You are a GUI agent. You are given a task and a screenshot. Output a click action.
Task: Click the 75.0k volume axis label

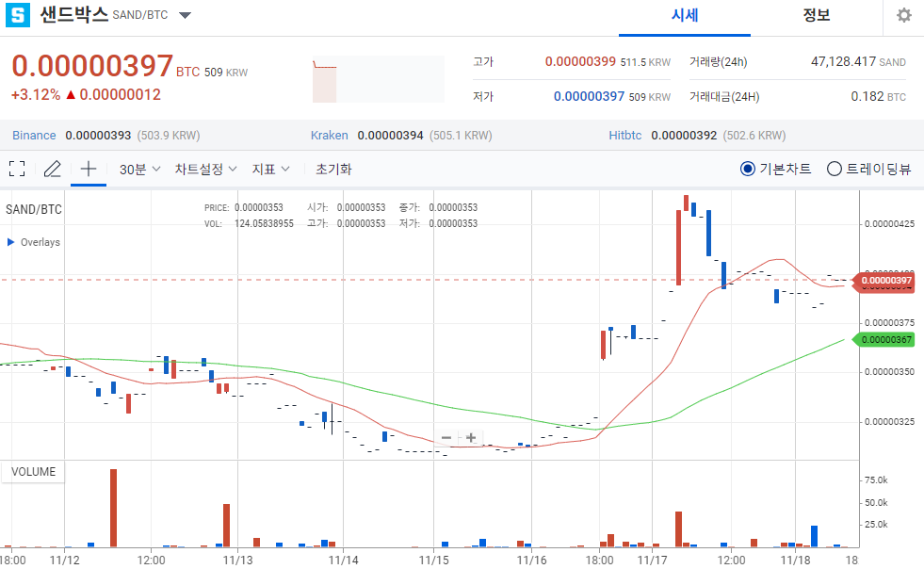876,480
